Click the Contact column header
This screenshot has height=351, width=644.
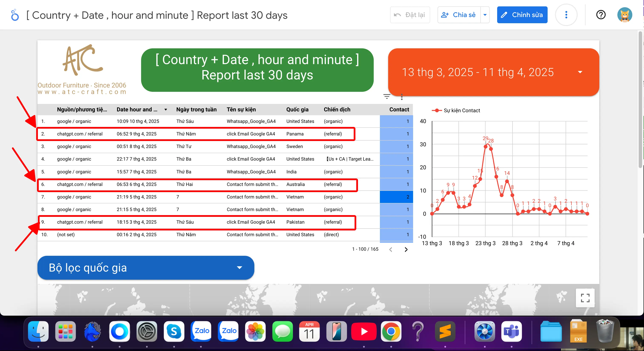pyautogui.click(x=399, y=109)
